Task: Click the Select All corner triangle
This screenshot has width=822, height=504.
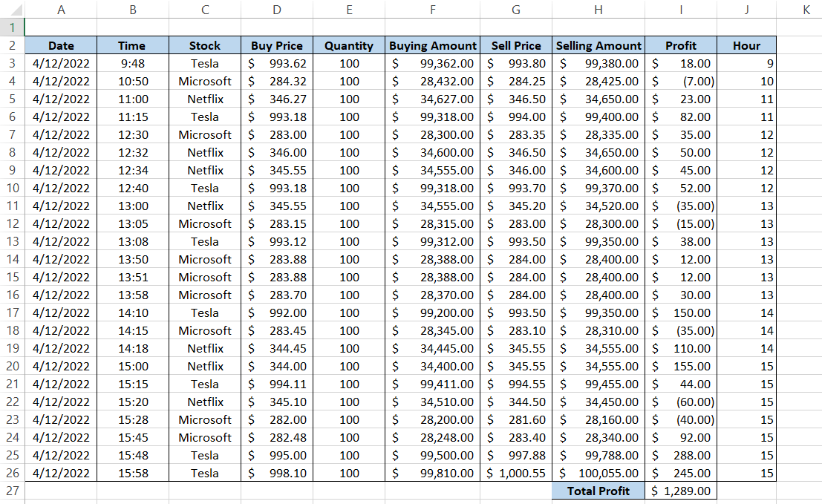Action: click(x=12, y=9)
